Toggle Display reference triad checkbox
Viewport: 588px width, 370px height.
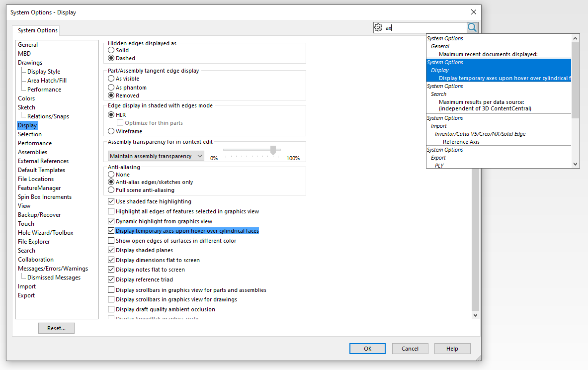[111, 279]
